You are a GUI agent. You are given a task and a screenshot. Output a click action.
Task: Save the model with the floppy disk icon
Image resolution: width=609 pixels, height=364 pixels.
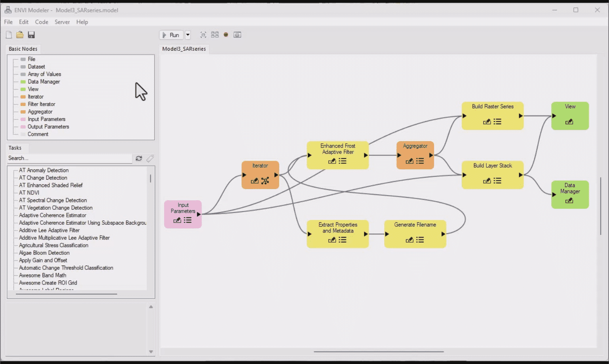pyautogui.click(x=31, y=35)
